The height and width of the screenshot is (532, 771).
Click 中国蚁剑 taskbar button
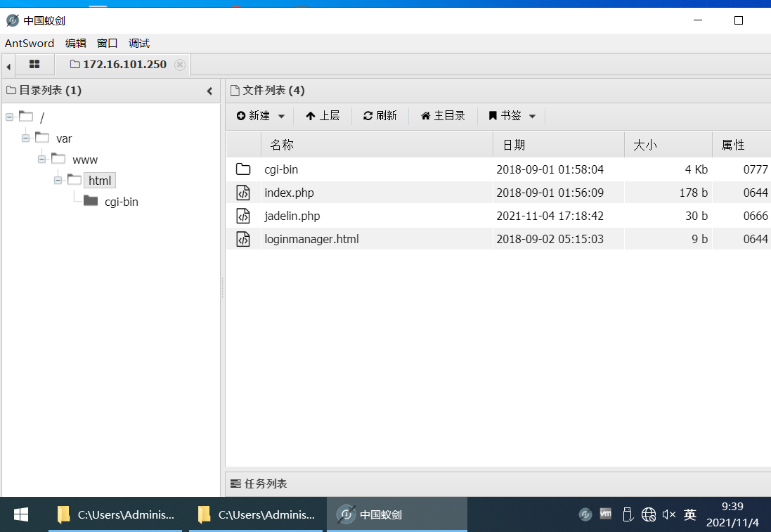397,514
